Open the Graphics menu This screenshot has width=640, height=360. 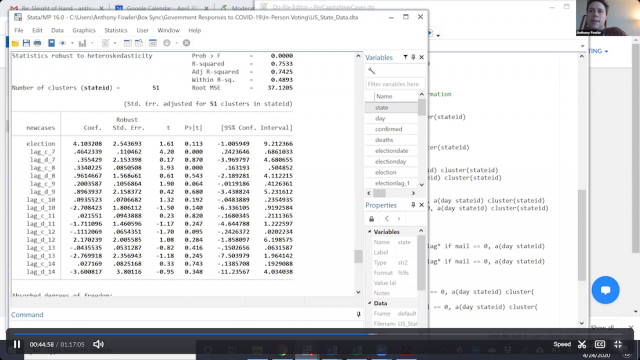coord(84,31)
